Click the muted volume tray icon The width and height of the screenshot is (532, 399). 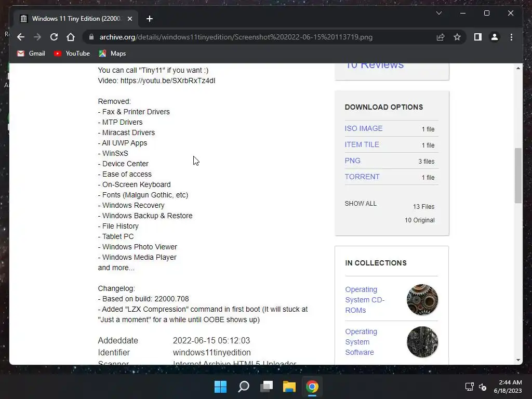tap(483, 387)
